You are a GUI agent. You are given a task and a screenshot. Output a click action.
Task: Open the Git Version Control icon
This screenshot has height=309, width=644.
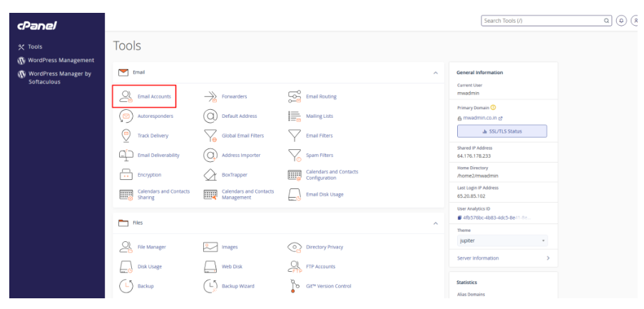[293, 286]
